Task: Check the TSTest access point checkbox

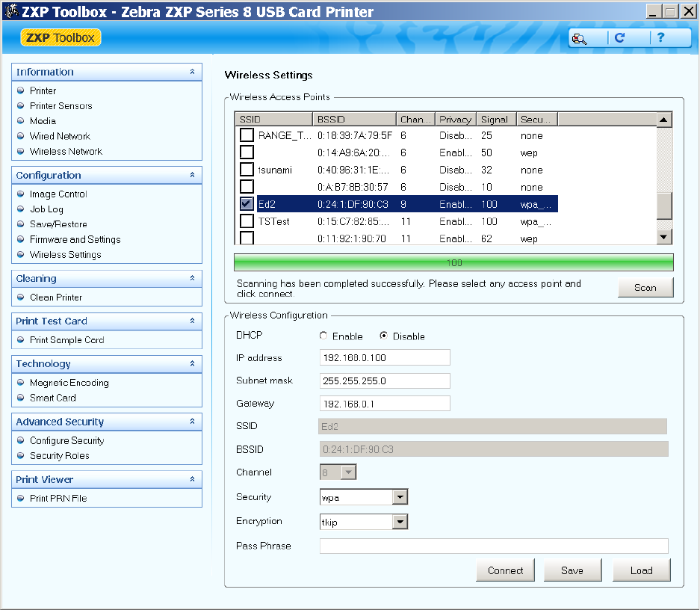Action: pos(247,221)
